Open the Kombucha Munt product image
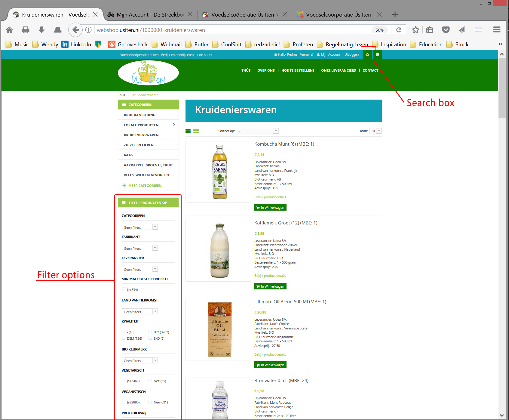Viewport: 509px width, 420px height. (x=218, y=172)
